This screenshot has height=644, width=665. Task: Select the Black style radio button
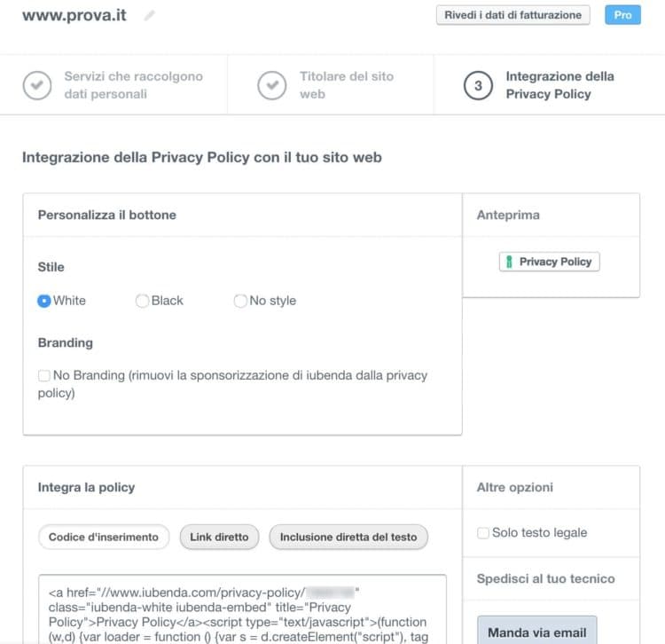142,301
